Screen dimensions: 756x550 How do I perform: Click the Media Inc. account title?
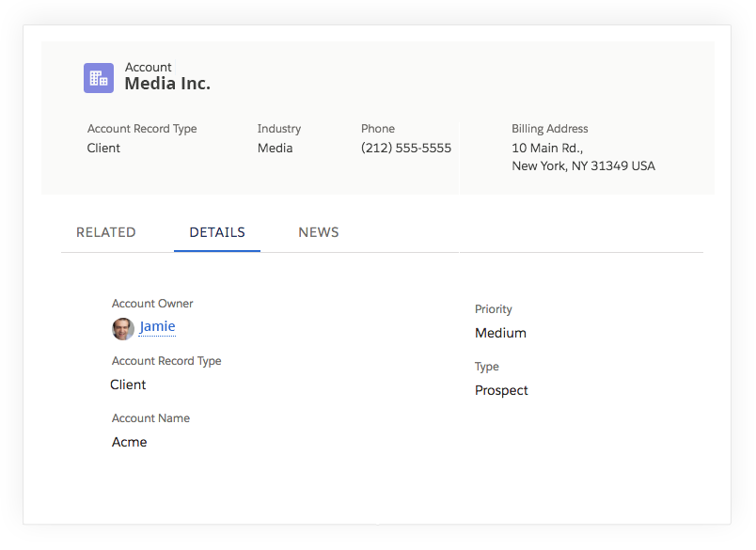coord(167,84)
